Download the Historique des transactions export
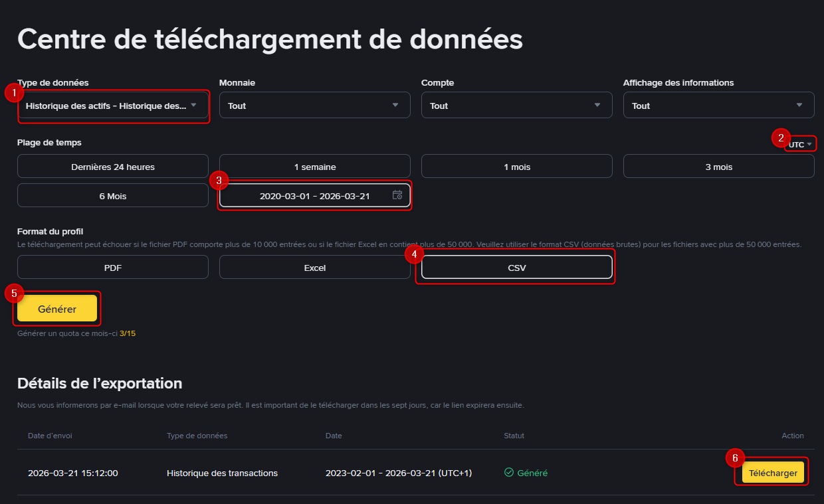This screenshot has width=824, height=504. (x=772, y=473)
